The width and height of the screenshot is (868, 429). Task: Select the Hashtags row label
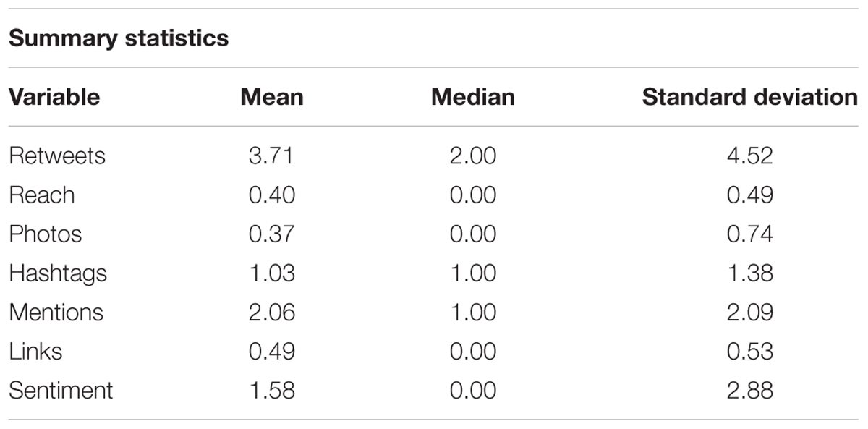coord(58,273)
